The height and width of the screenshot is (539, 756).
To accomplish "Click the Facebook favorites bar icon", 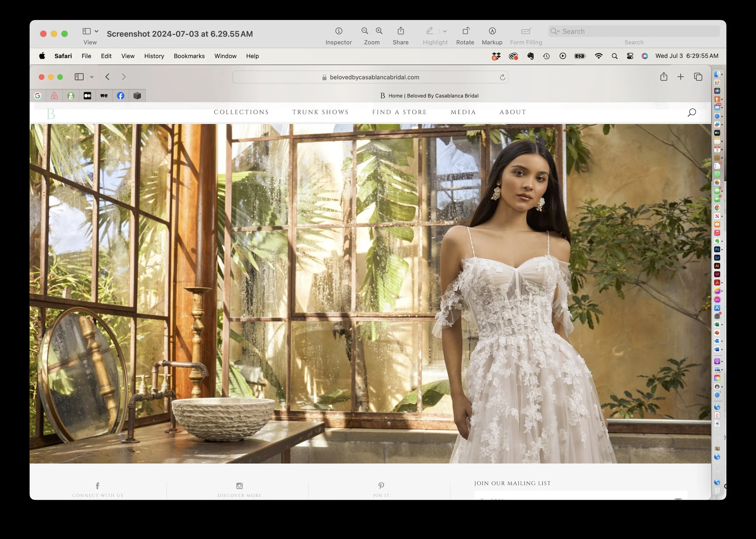I will [x=121, y=96].
